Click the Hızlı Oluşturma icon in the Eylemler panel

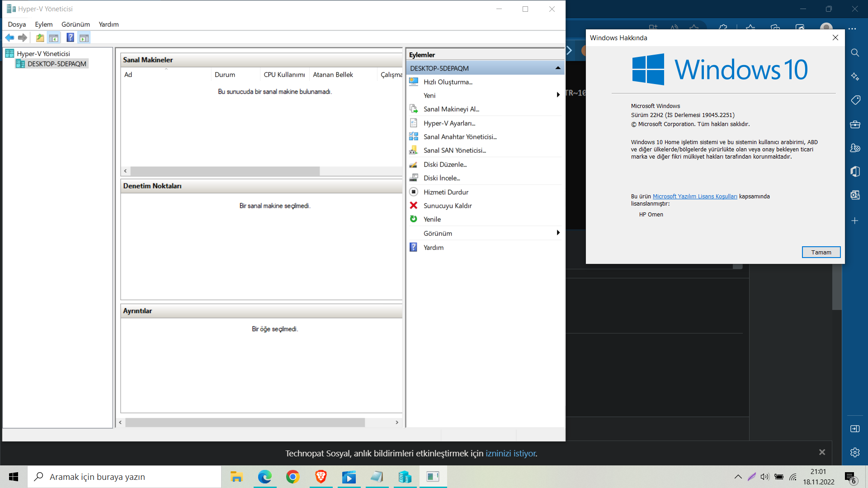(x=413, y=82)
